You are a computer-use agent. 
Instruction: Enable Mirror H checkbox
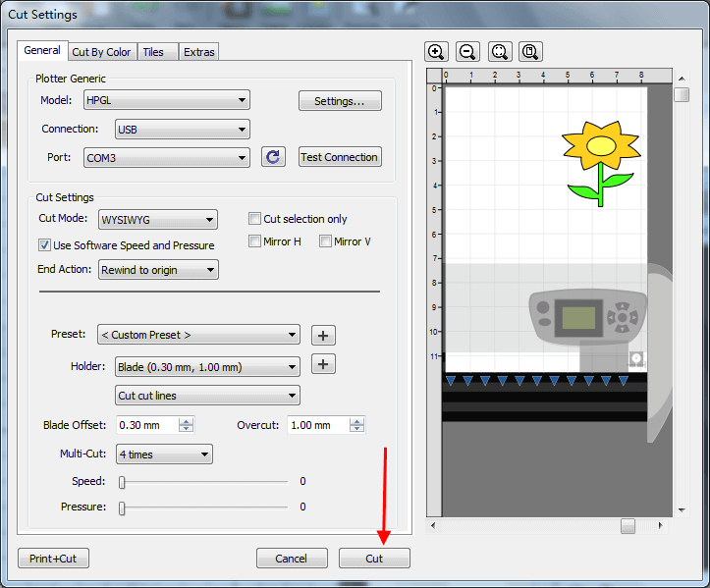click(x=254, y=241)
